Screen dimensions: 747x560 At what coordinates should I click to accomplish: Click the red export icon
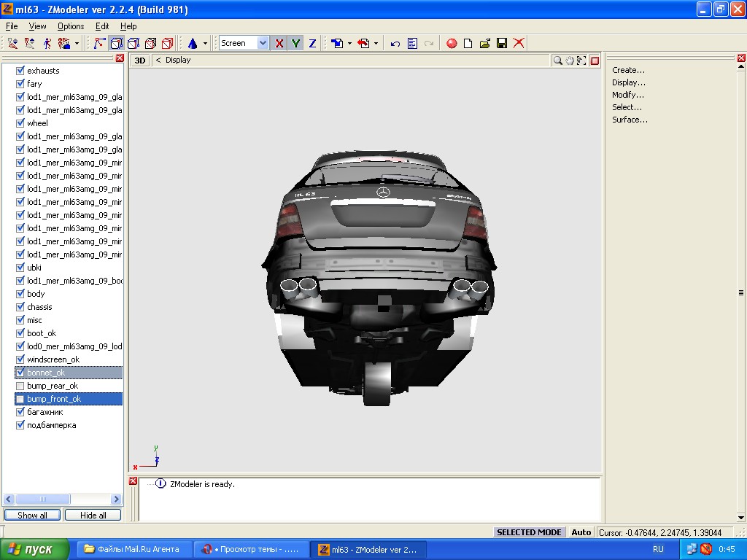tap(363, 43)
